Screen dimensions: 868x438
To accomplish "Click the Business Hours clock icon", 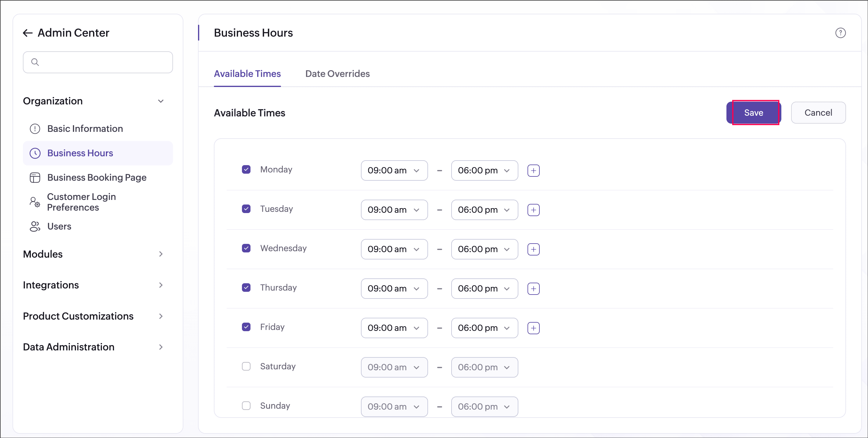I will point(35,154).
